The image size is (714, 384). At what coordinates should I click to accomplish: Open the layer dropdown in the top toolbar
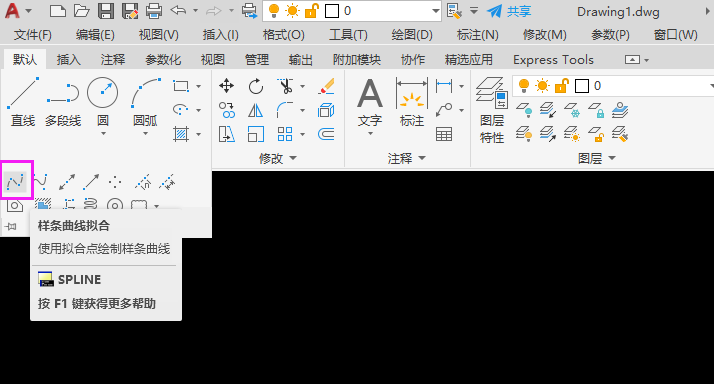pyautogui.click(x=352, y=11)
